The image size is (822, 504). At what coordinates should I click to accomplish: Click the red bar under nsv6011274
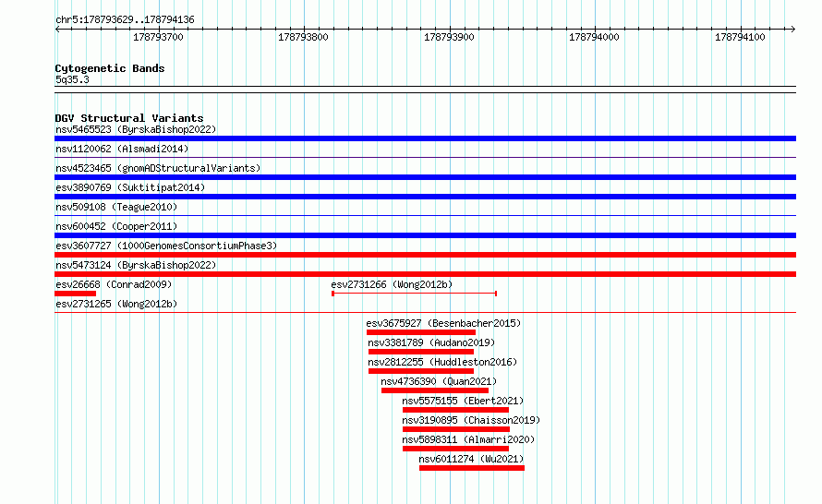click(x=472, y=468)
